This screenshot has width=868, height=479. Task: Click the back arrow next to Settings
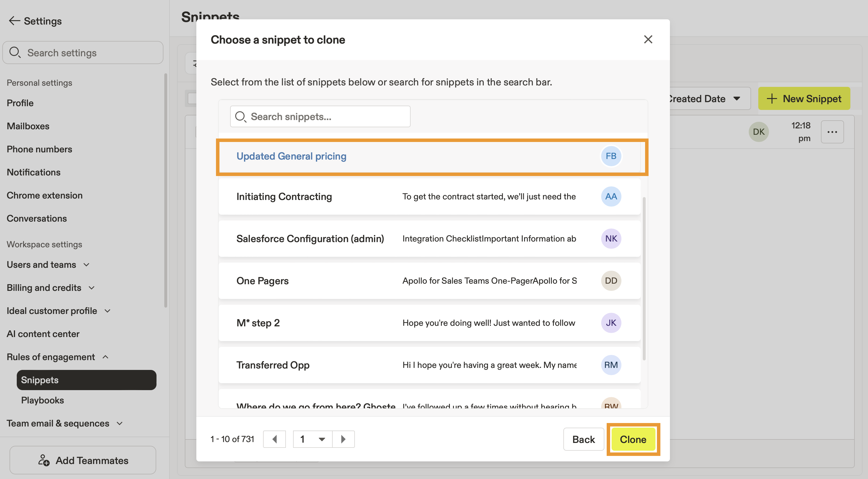tap(14, 21)
